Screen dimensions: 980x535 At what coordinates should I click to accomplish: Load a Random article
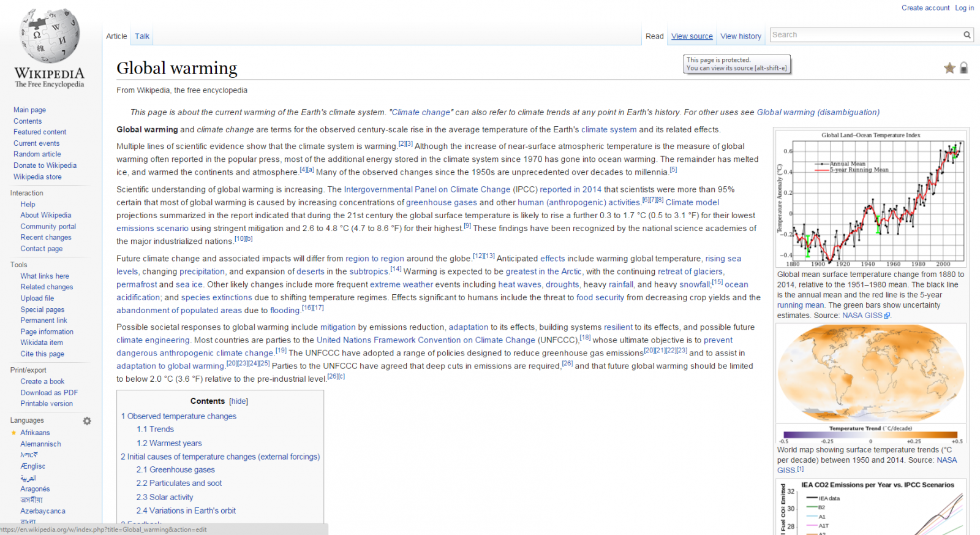click(x=37, y=154)
